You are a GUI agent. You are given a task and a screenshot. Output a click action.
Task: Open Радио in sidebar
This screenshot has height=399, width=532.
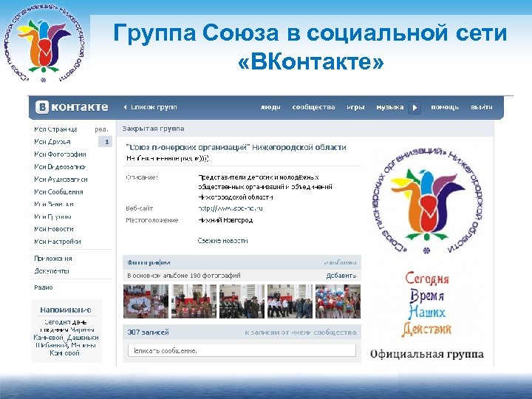(x=44, y=287)
